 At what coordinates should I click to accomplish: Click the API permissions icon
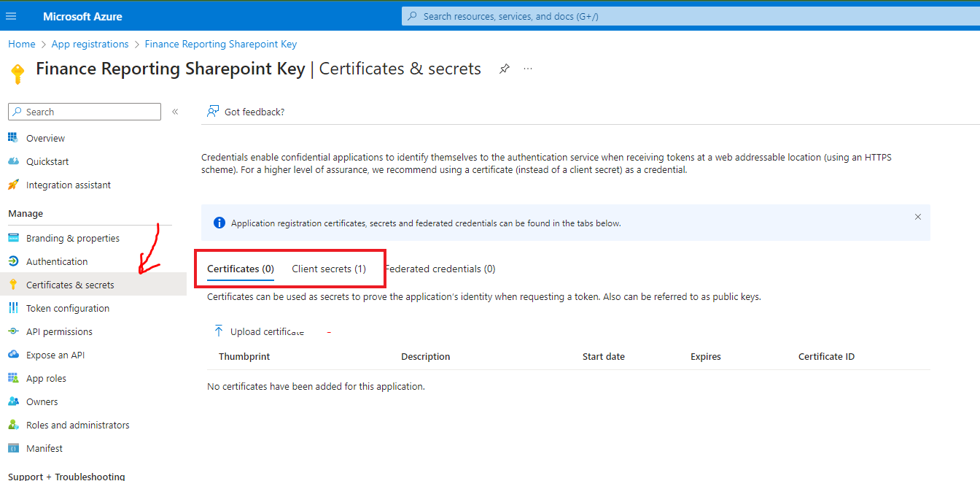(x=13, y=331)
